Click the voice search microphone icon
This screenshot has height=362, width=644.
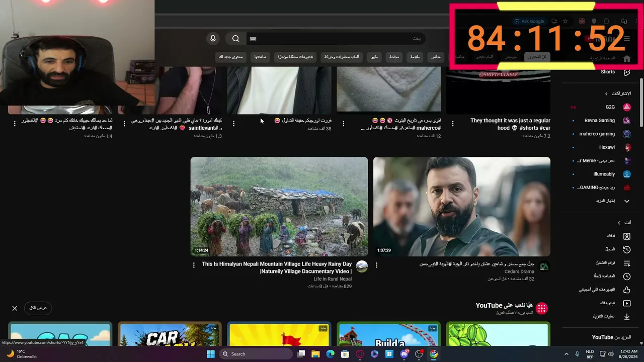pyautogui.click(x=213, y=39)
